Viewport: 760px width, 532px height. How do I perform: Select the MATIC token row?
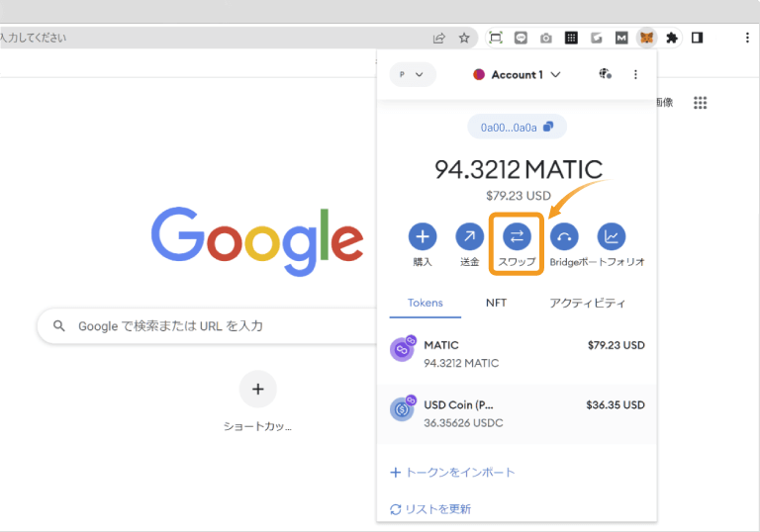517,354
